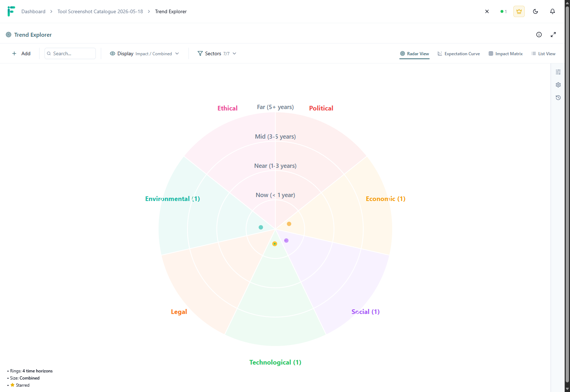The image size is (570, 392).
Task: Click the Technological (1) sector label
Action: tap(275, 362)
